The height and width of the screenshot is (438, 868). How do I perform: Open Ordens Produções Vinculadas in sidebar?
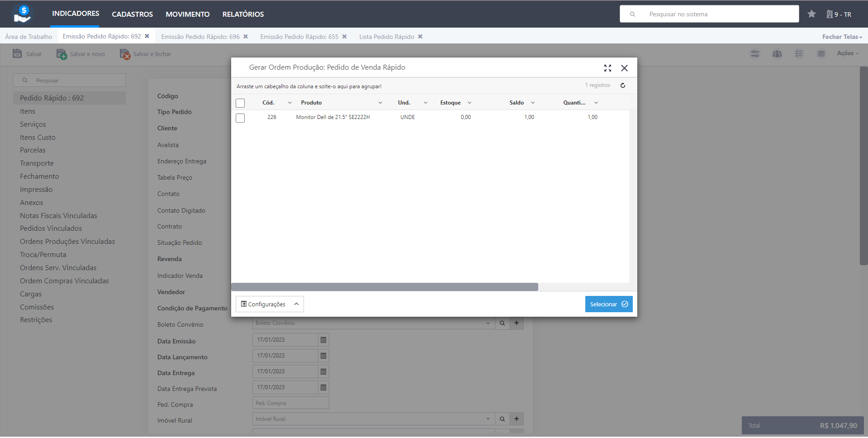[67, 241]
